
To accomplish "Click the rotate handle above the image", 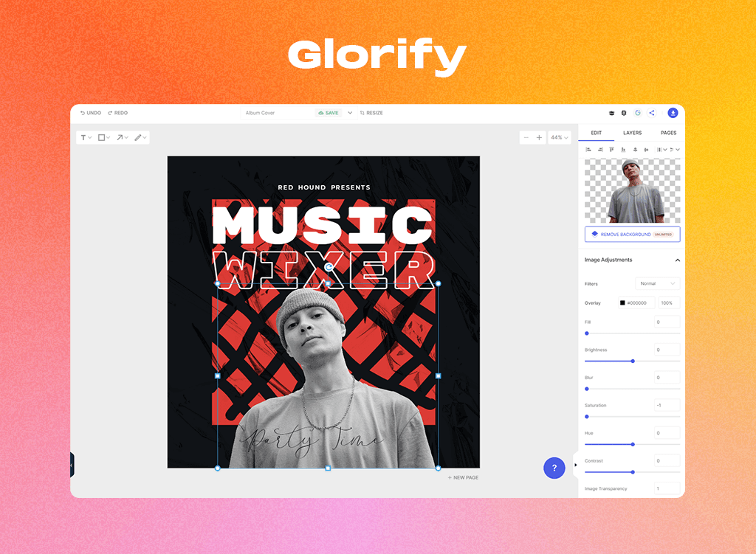I will (x=329, y=267).
